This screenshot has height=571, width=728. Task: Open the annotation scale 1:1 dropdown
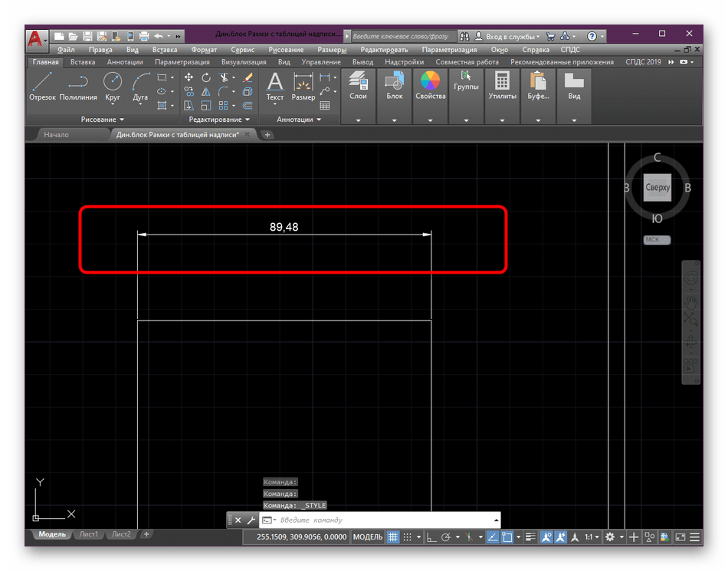[592, 537]
